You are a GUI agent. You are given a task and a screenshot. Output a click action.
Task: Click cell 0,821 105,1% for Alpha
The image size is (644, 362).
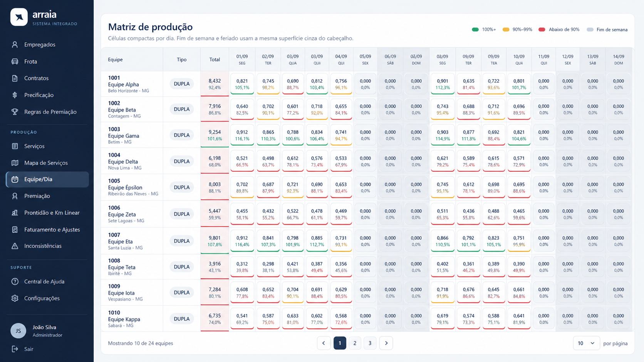(x=242, y=84)
